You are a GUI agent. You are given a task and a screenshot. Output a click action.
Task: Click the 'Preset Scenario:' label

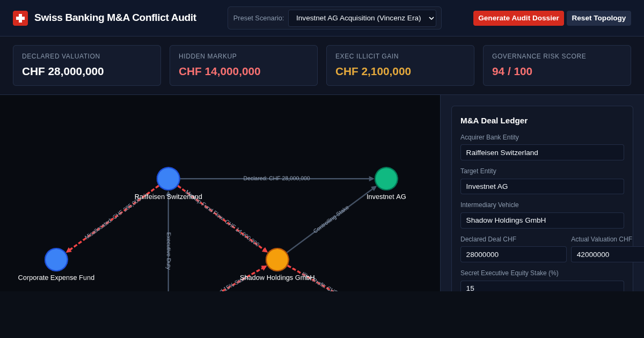[259, 18]
